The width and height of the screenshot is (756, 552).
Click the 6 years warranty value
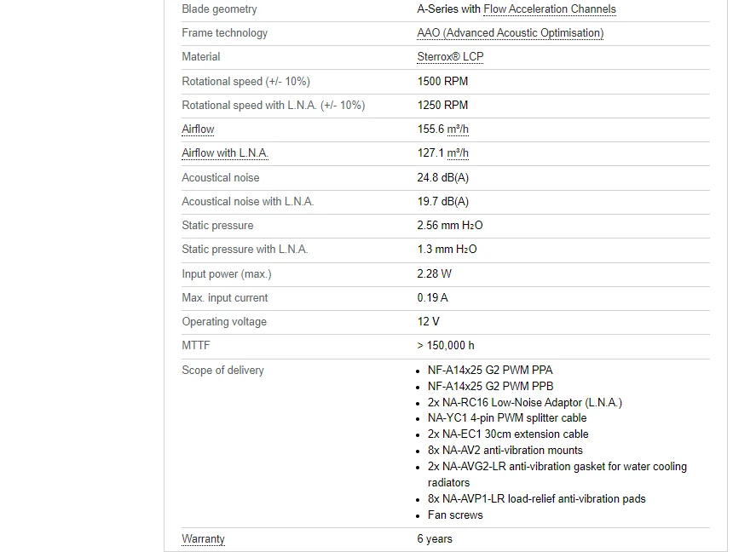point(435,539)
